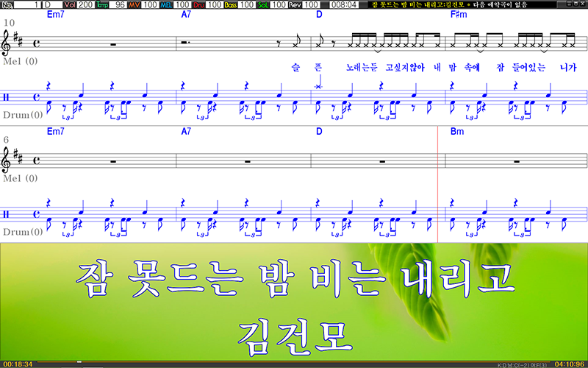Click the percussion clef on top drum staff
Screen dimensions: 588x368
(x=6, y=97)
